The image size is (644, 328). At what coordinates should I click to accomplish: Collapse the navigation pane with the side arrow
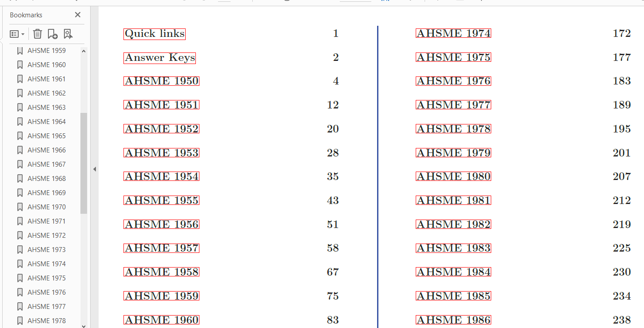tap(94, 169)
